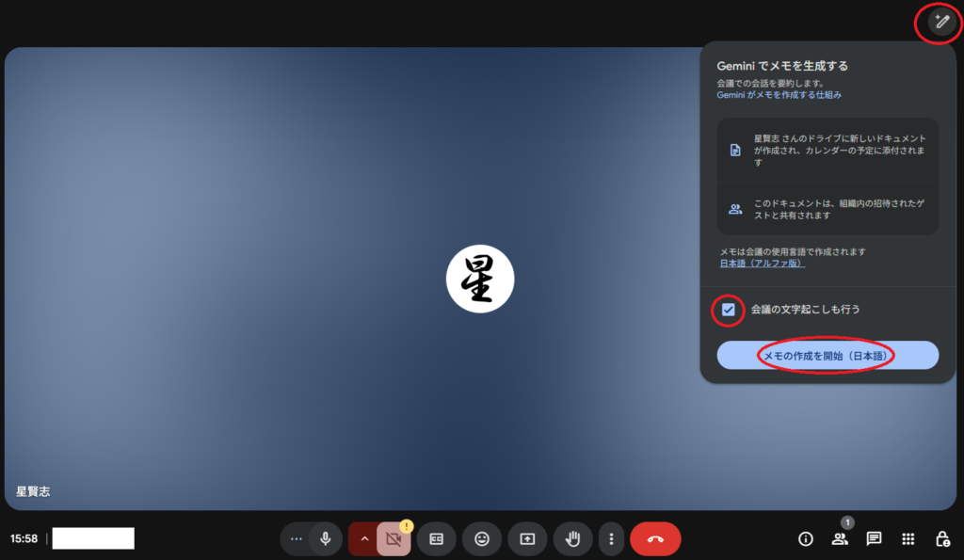The image size is (964, 560).
Task: Open more options vertical dots menu
Action: [x=611, y=539]
